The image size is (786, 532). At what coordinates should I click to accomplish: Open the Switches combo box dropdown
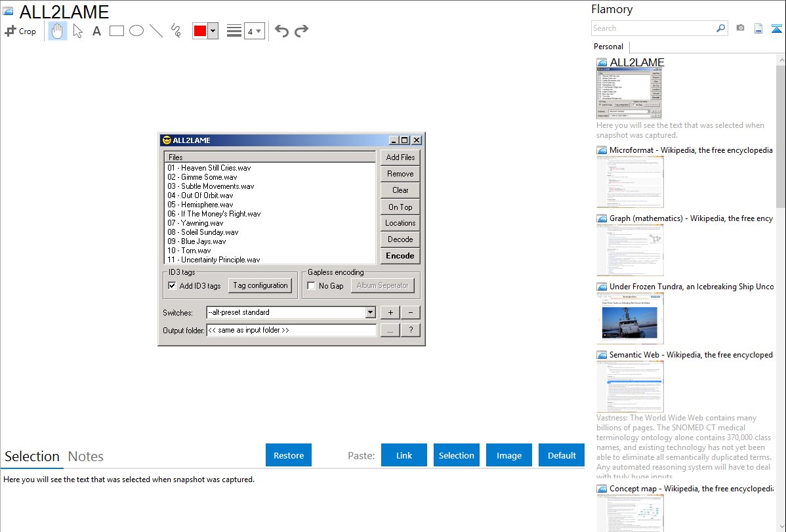(370, 312)
